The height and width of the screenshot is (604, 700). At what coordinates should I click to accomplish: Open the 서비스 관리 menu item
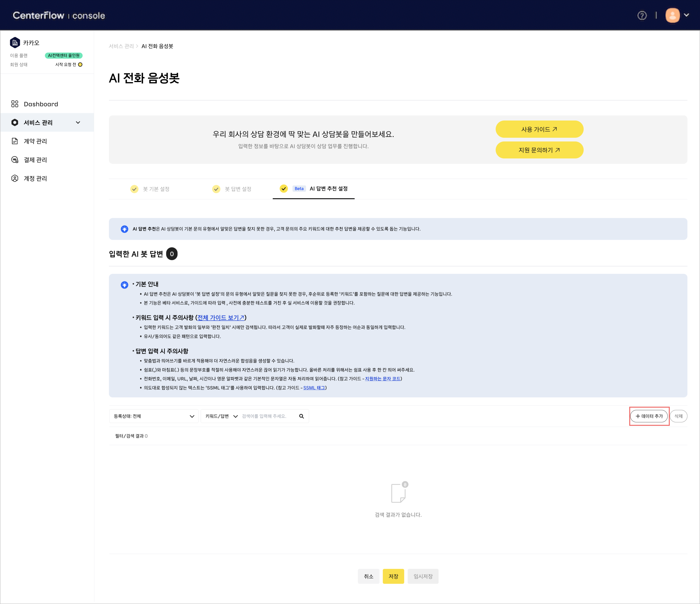(47, 122)
